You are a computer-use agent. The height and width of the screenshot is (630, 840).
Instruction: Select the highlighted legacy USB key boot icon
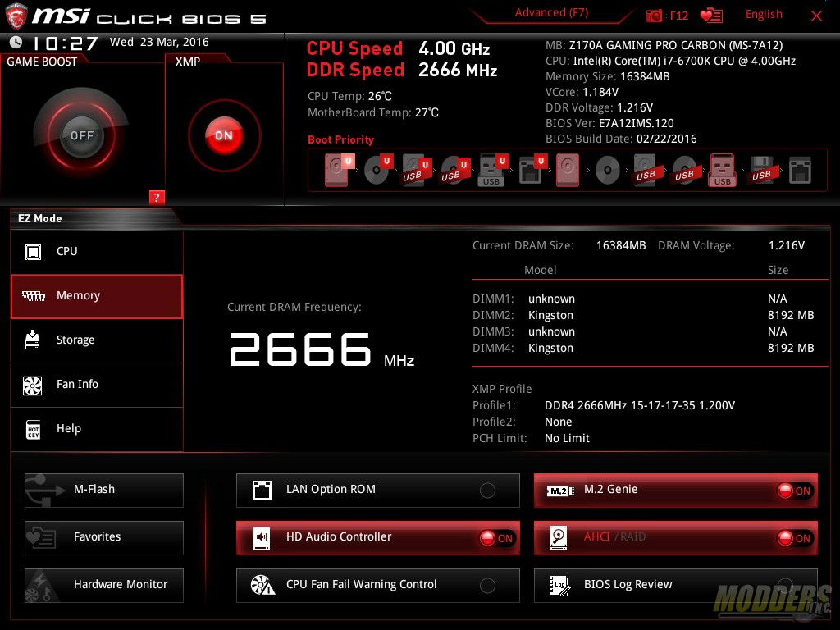[722, 170]
